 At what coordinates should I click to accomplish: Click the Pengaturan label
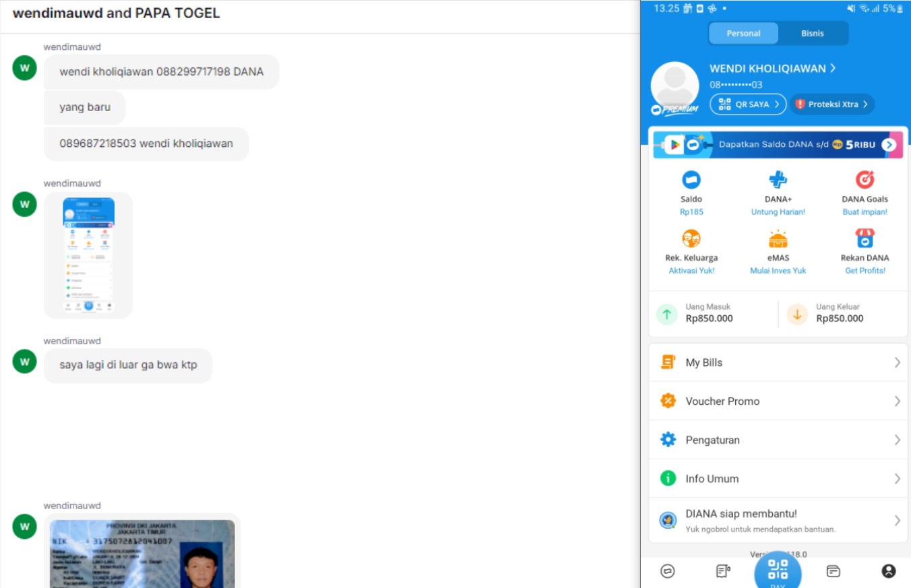tap(713, 440)
